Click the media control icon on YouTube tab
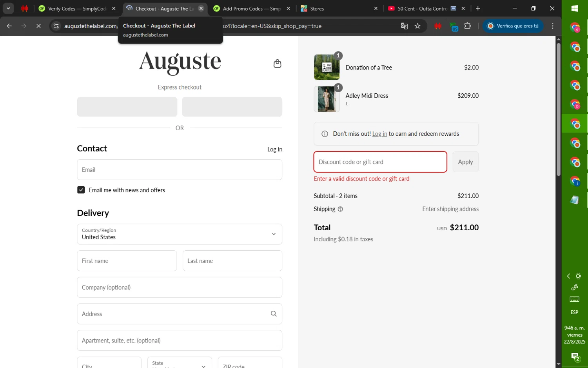This screenshot has height=368, width=588. (x=453, y=8)
